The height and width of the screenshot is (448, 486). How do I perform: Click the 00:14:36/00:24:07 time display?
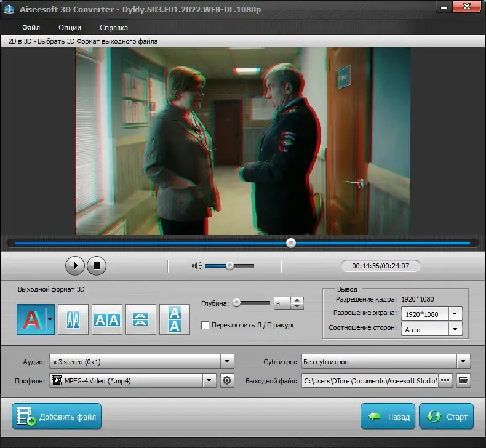[x=381, y=266]
